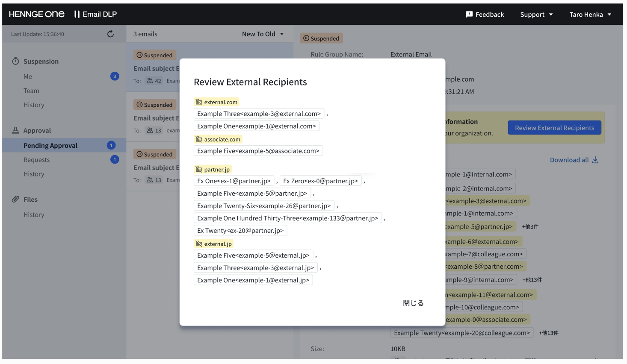Click the partner.jp domain building icon

[199, 170]
